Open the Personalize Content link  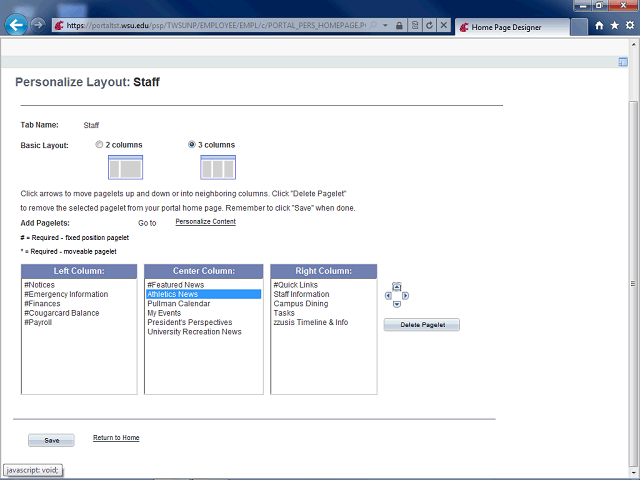click(205, 221)
